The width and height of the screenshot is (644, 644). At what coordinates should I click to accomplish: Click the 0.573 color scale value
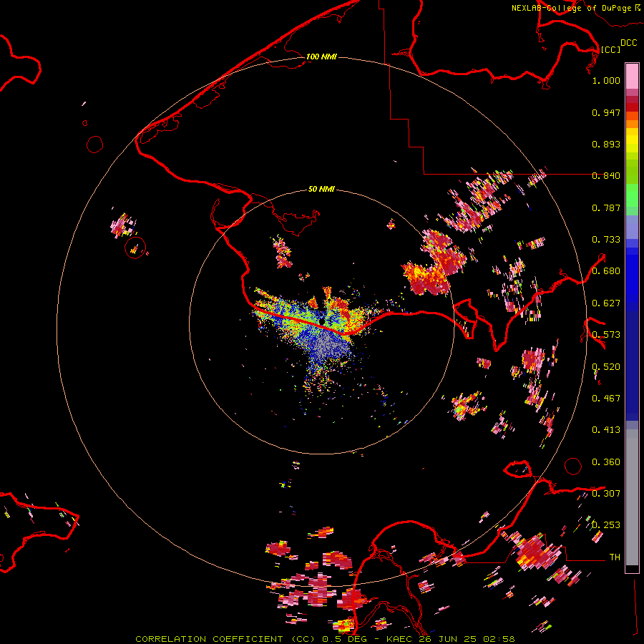tap(606, 335)
